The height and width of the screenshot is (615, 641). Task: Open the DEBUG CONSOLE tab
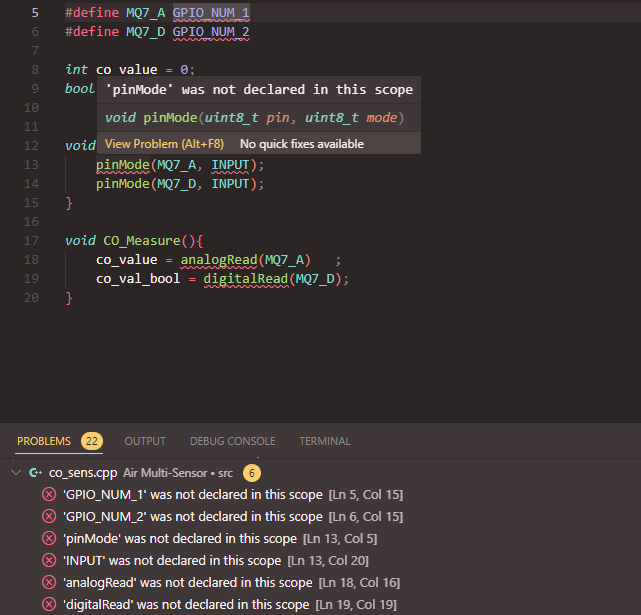pos(233,441)
